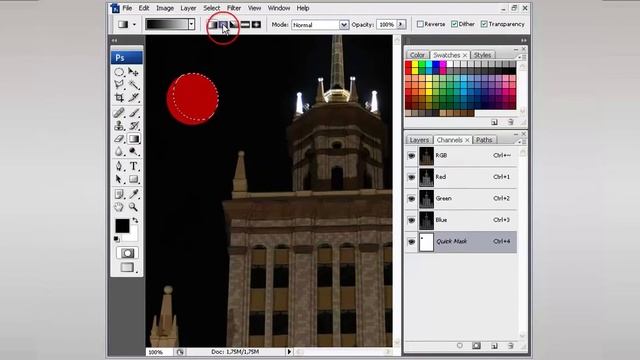Select the Blur tool
This screenshot has height=360, width=640.
(x=119, y=151)
